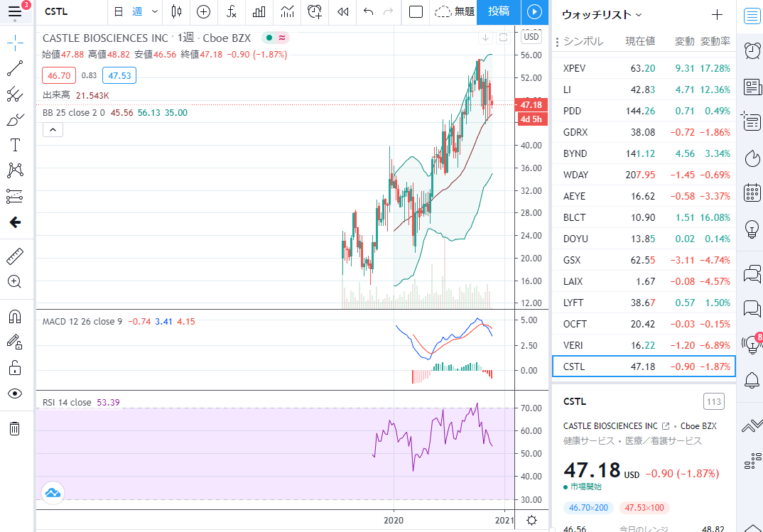Sort watchlist by 変動率 column header
Image resolution: width=763 pixels, height=532 pixels.
[x=715, y=41]
